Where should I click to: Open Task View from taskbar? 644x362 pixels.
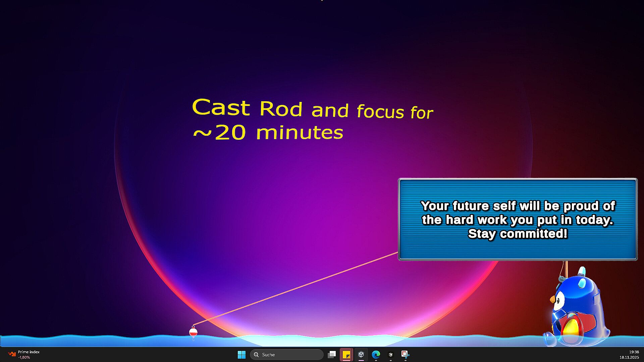click(332, 355)
